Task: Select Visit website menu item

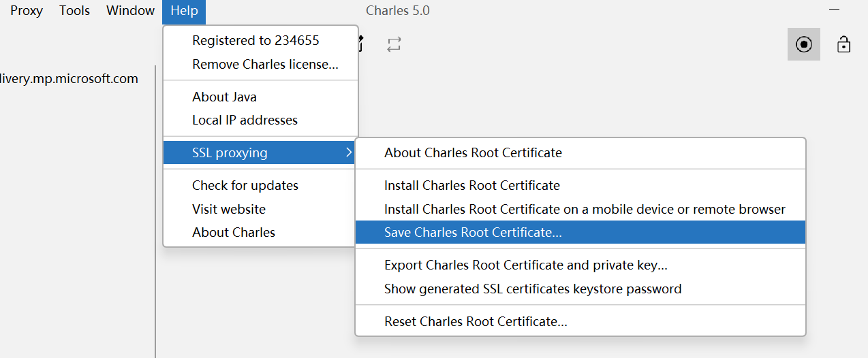Action: pyautogui.click(x=261, y=209)
